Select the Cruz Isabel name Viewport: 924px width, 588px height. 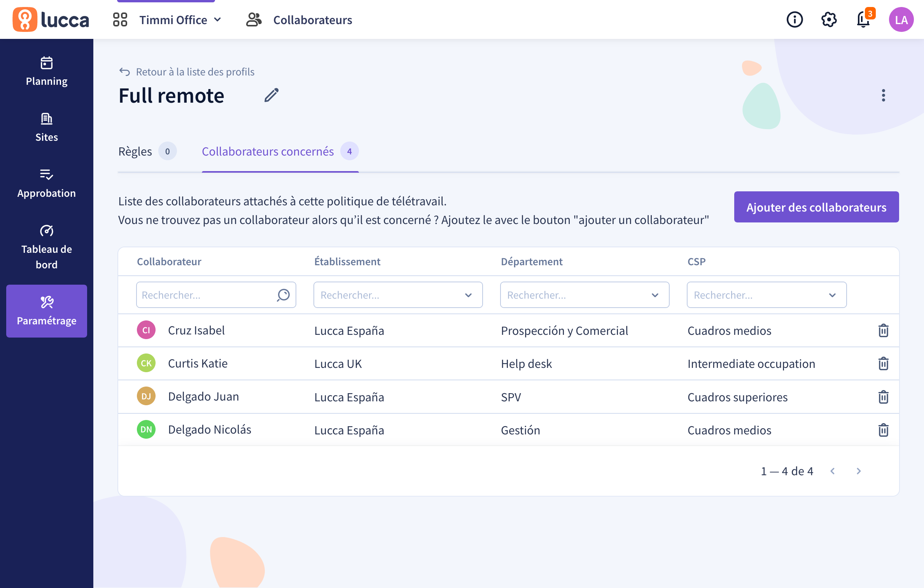click(196, 330)
